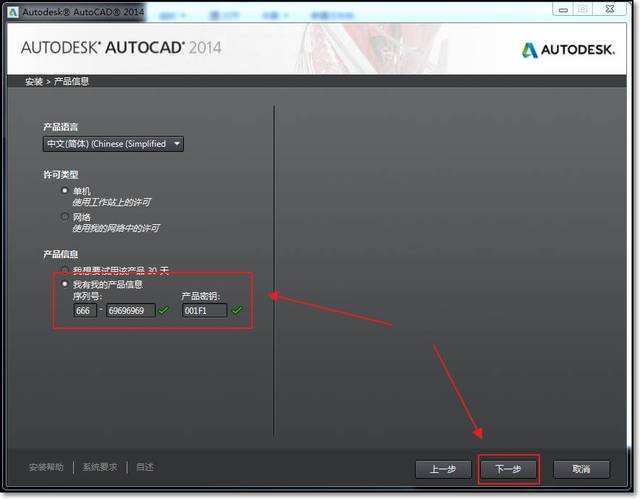The image size is (640, 499).
Task: Click the 产品信息 breadcrumb text
Action: pyautogui.click(x=71, y=81)
